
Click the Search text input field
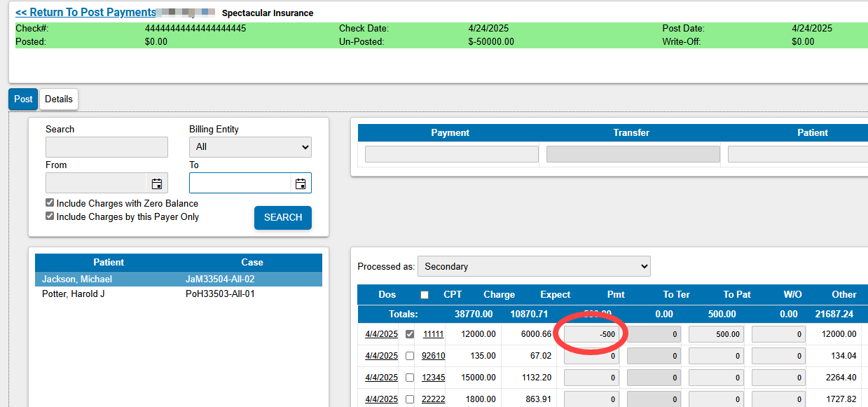[106, 147]
